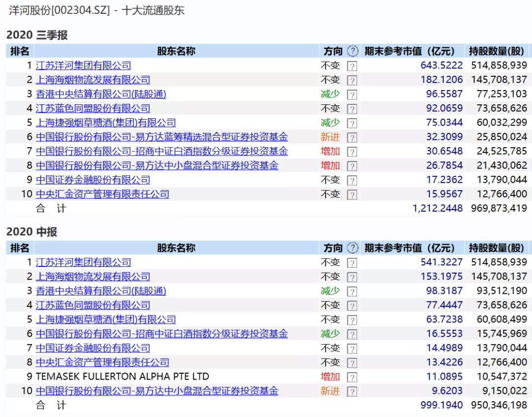Open 易方达中小盘 fund link in 中报
532x417 pixels.
pyautogui.click(x=157, y=390)
